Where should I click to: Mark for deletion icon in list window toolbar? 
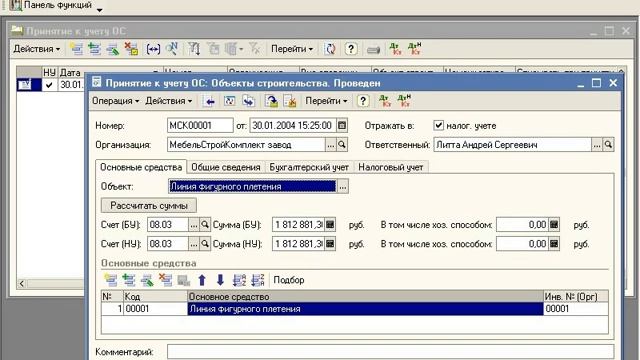pos(131,49)
